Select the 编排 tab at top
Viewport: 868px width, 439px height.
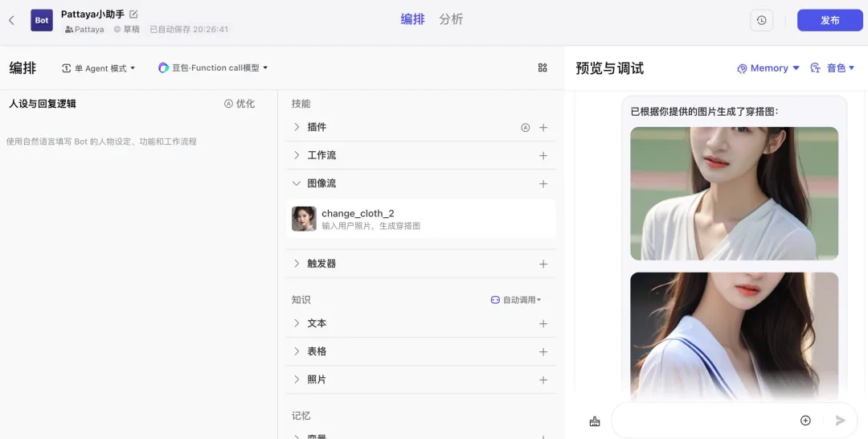[x=412, y=19]
